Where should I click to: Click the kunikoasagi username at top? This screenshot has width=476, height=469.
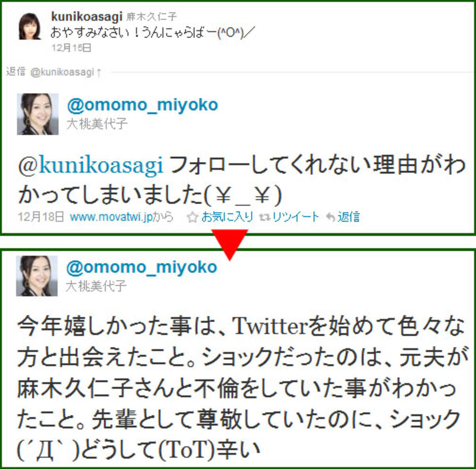pos(87,16)
